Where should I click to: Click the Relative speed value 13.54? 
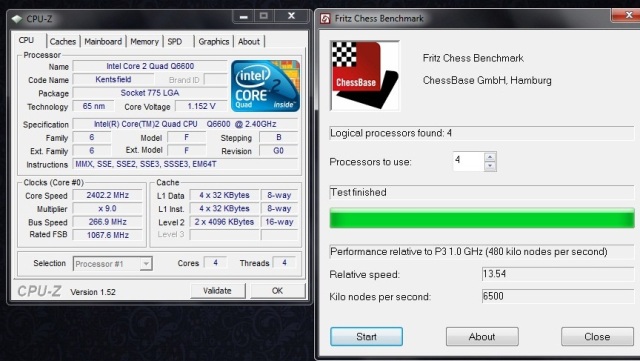coord(558,274)
